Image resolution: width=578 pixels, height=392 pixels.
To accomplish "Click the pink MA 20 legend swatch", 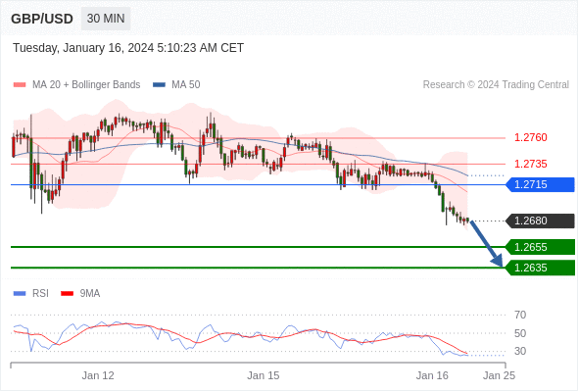I will click(x=20, y=85).
